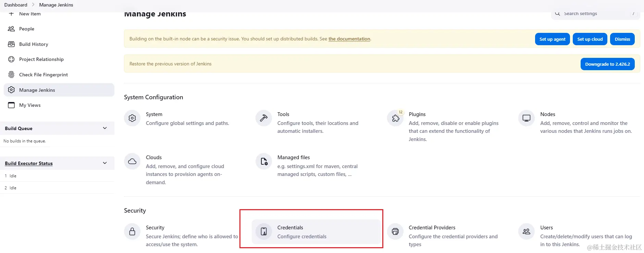Dismiss the built-in node security warning
644x253 pixels.
(x=622, y=39)
